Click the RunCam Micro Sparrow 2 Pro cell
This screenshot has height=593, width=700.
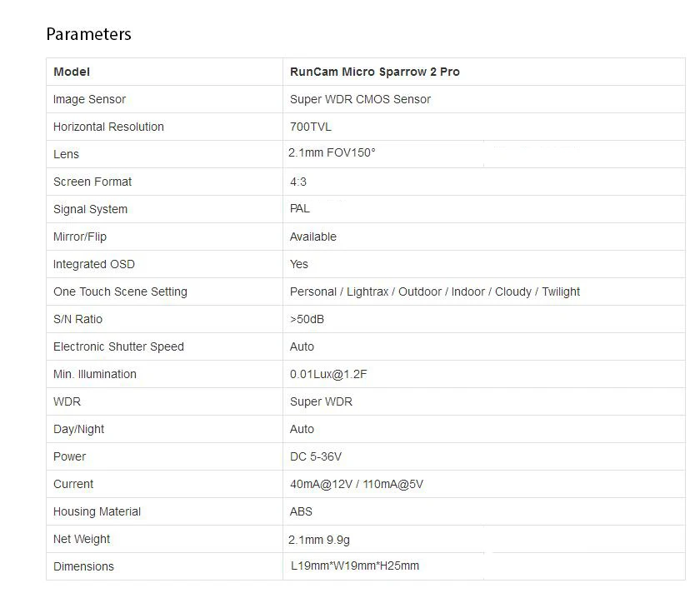[484, 72]
